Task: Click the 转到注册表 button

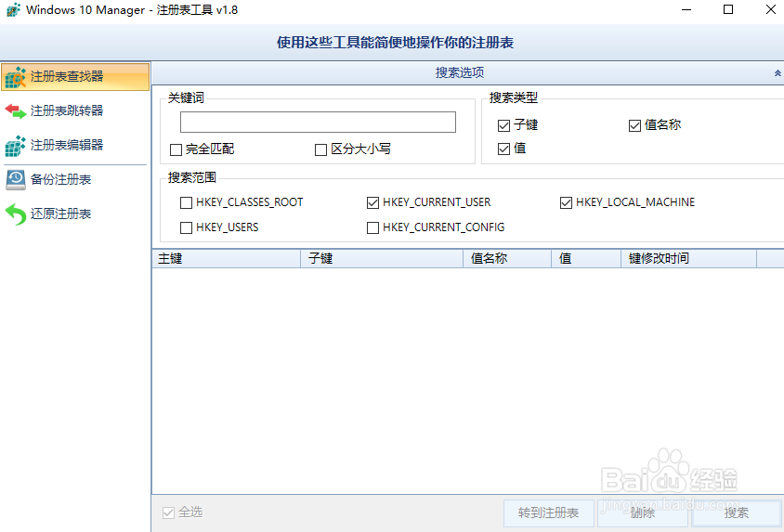Action: [548, 513]
